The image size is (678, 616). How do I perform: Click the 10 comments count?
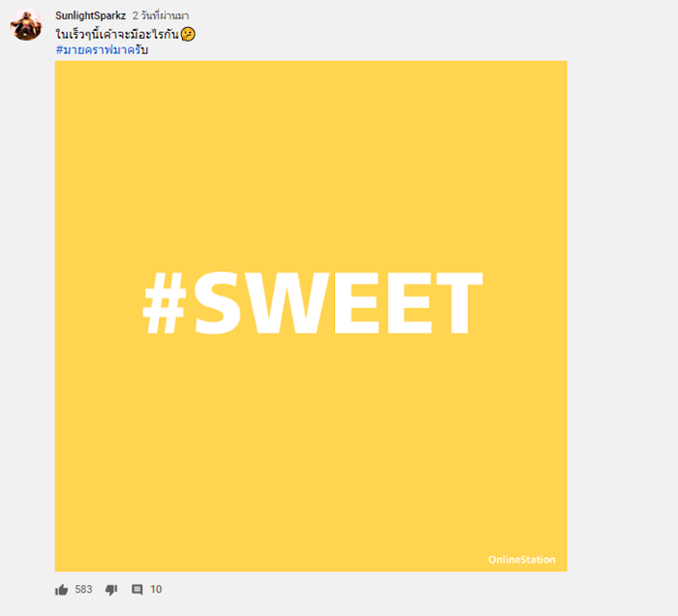[x=156, y=589]
